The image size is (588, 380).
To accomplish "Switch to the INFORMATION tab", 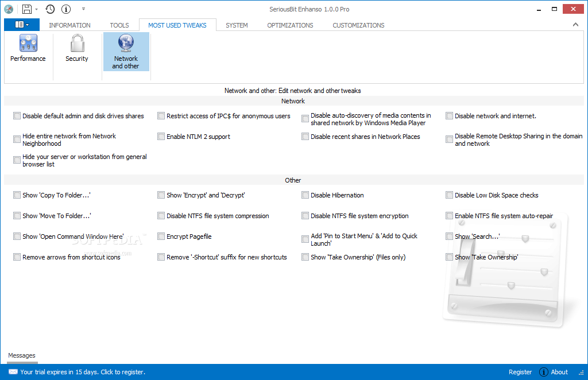I will (69, 25).
